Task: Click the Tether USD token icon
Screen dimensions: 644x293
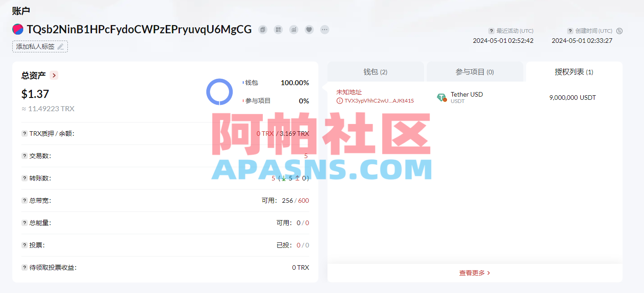Action: click(x=441, y=97)
